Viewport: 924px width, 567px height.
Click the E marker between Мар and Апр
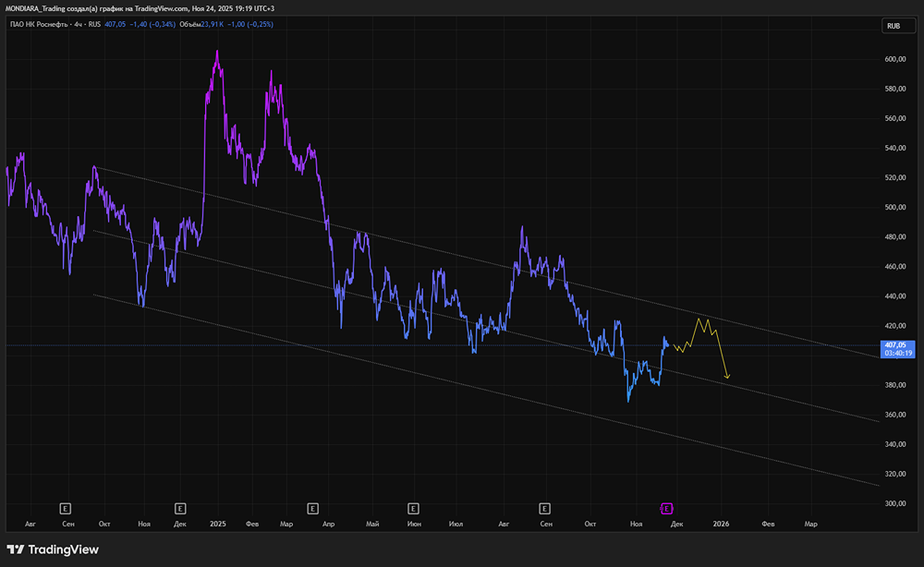(x=313, y=508)
